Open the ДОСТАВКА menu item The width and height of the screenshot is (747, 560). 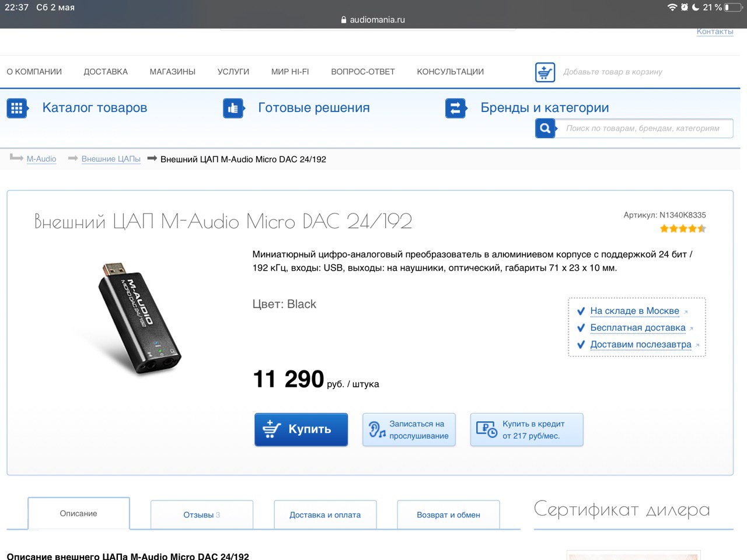click(x=106, y=72)
